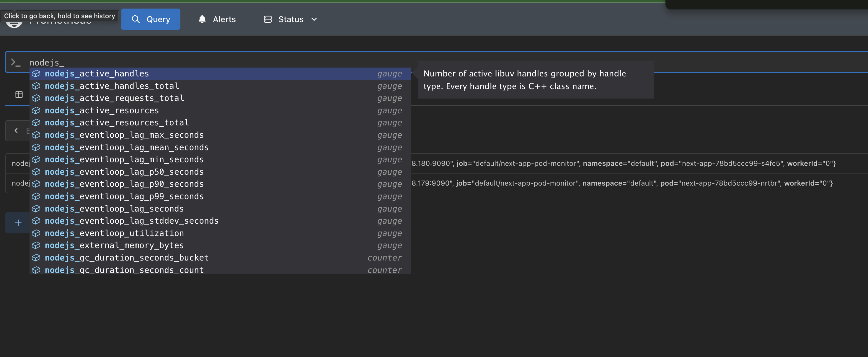Viewport: 868px width, 357px height.
Task: Select nodejs_eventloop_utilization from suggestions
Action: pos(115,233)
